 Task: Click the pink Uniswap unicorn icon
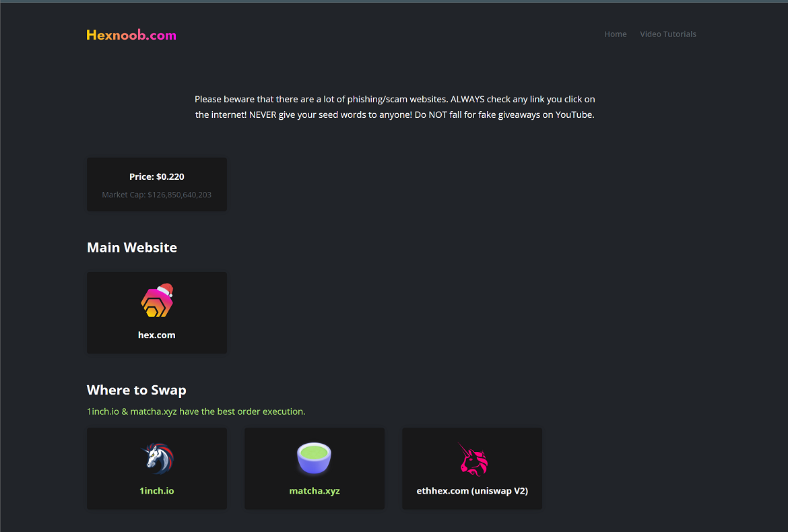click(472, 459)
